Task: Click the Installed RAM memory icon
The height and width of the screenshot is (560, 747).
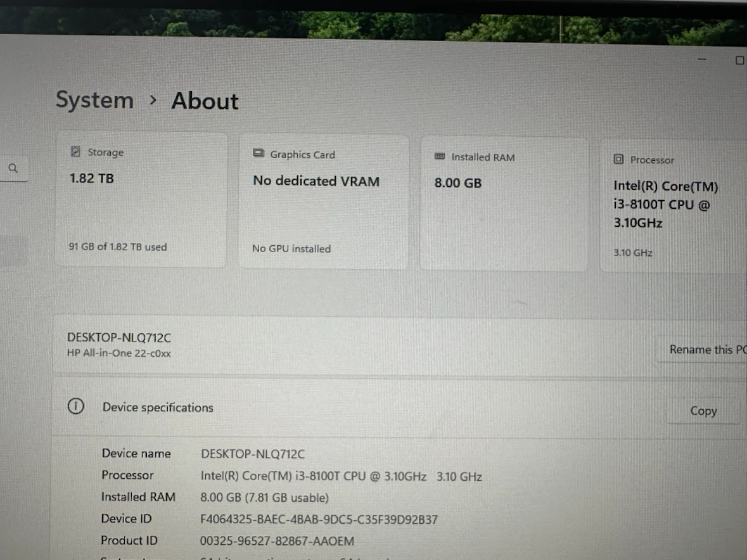Action: (440, 156)
